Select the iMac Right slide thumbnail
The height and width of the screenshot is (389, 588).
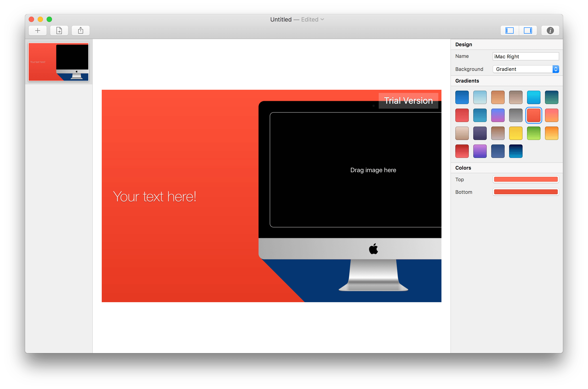(x=58, y=62)
